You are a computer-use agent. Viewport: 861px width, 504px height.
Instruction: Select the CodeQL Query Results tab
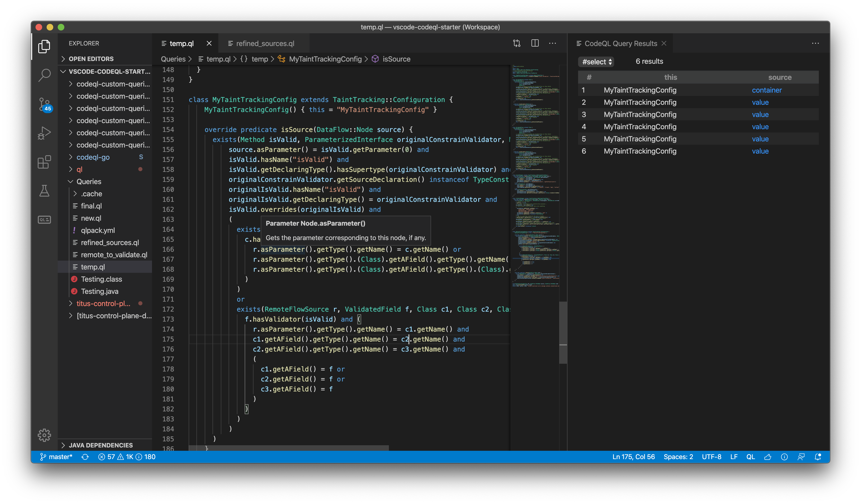click(621, 43)
